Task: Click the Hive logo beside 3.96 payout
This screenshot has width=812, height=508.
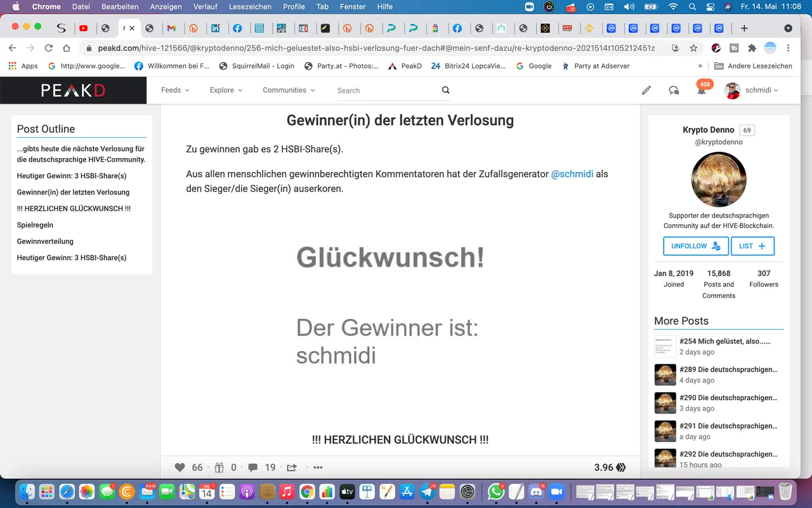Action: click(621, 467)
